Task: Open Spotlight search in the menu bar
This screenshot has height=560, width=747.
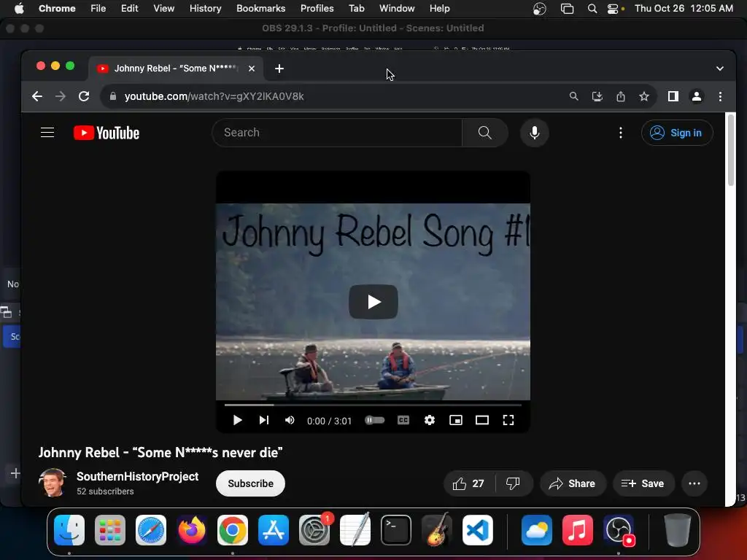Action: [x=592, y=8]
